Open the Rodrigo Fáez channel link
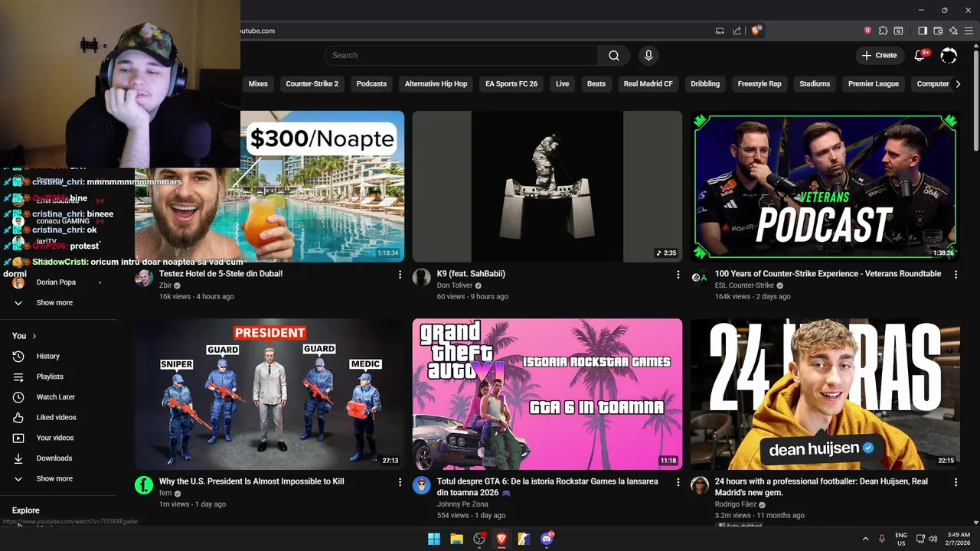Screen dimensions: 980x551 coord(736,504)
